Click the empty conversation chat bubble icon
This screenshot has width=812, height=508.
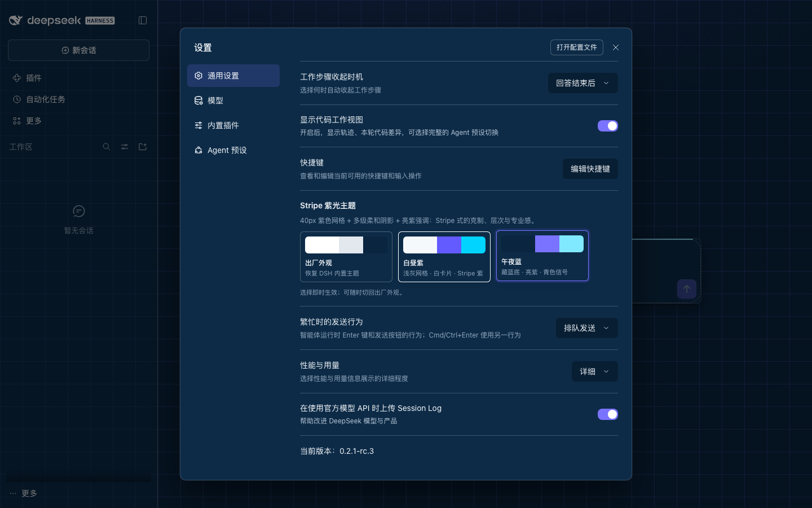pyautogui.click(x=79, y=211)
